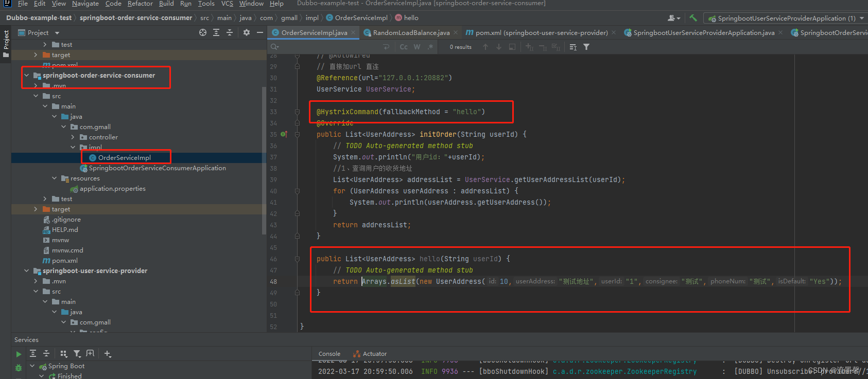This screenshot has height=379, width=868.
Task: Open the VCS menu
Action: coord(227,4)
